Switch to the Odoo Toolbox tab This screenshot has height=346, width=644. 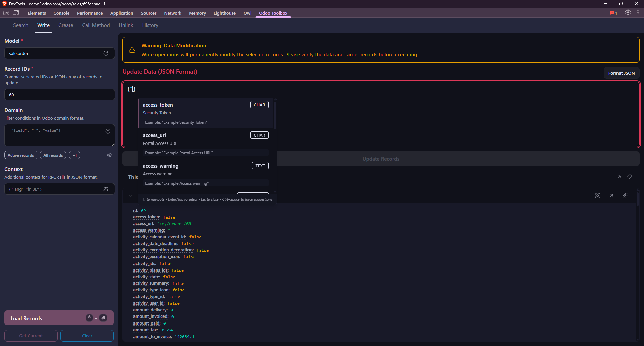(x=273, y=13)
